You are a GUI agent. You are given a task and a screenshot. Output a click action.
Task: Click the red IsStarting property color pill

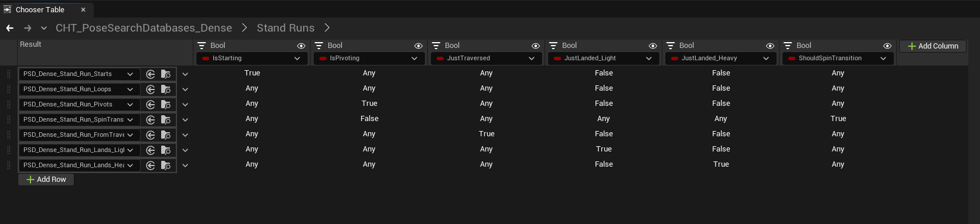point(206,58)
